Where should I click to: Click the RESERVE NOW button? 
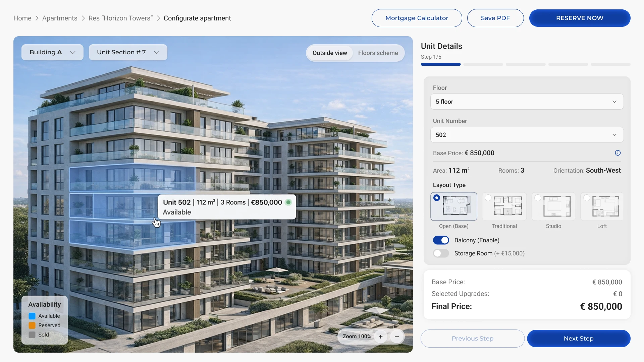(x=579, y=18)
